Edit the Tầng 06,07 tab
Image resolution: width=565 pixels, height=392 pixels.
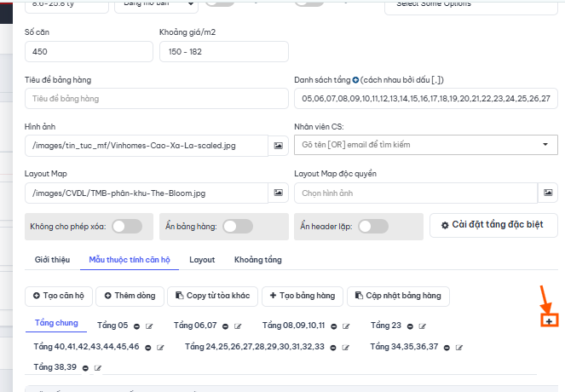(238, 326)
